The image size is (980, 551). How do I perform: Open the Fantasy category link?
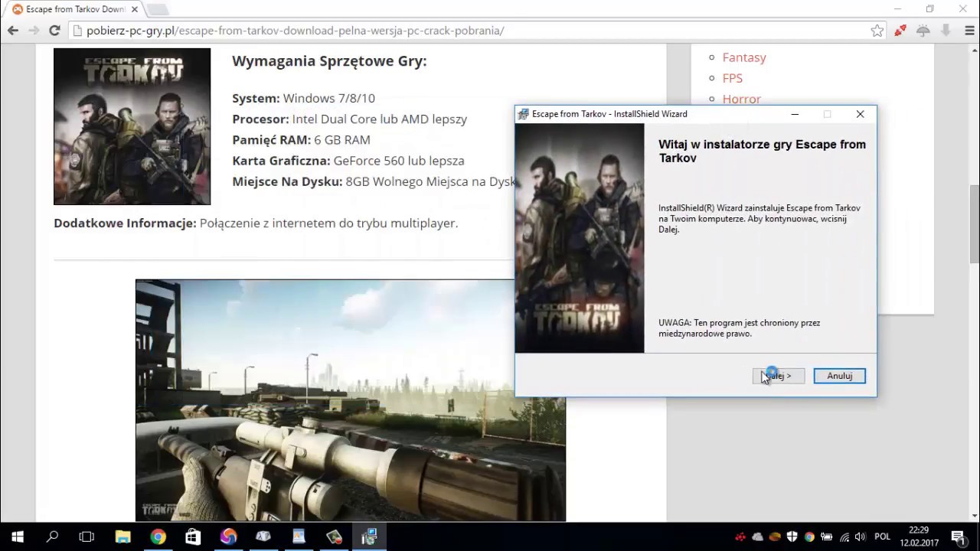[744, 57]
